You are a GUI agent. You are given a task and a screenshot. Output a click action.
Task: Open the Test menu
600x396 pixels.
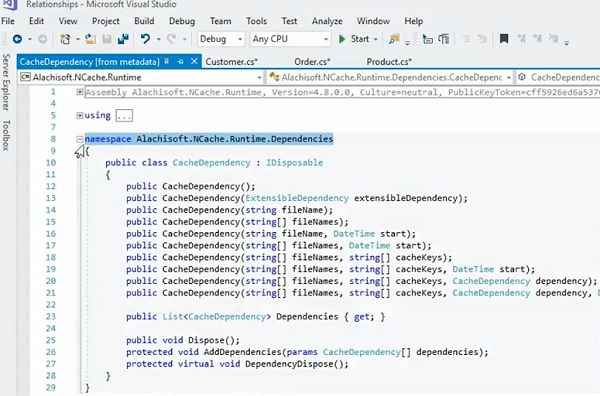(289, 21)
